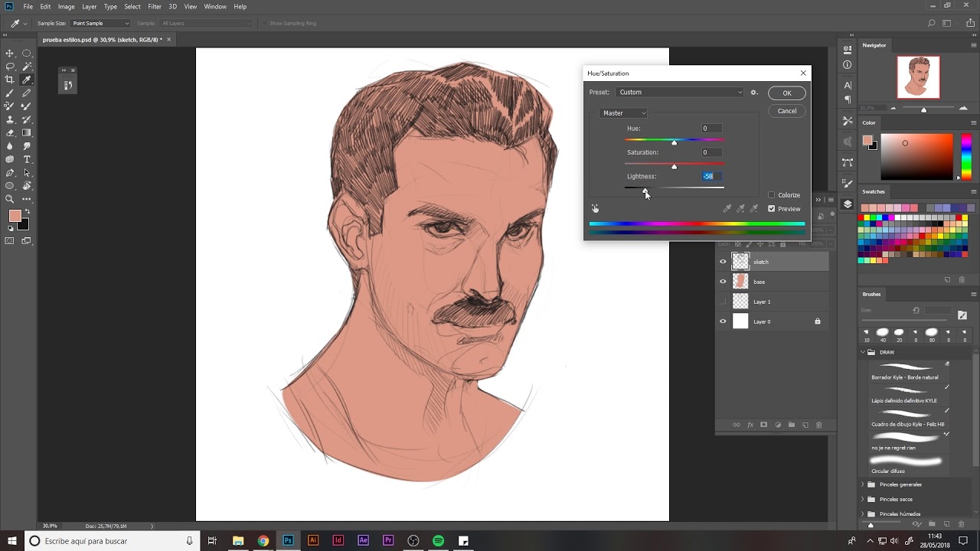Viewport: 980px width, 551px height.
Task: Click the Hue slider handle
Action: [674, 142]
